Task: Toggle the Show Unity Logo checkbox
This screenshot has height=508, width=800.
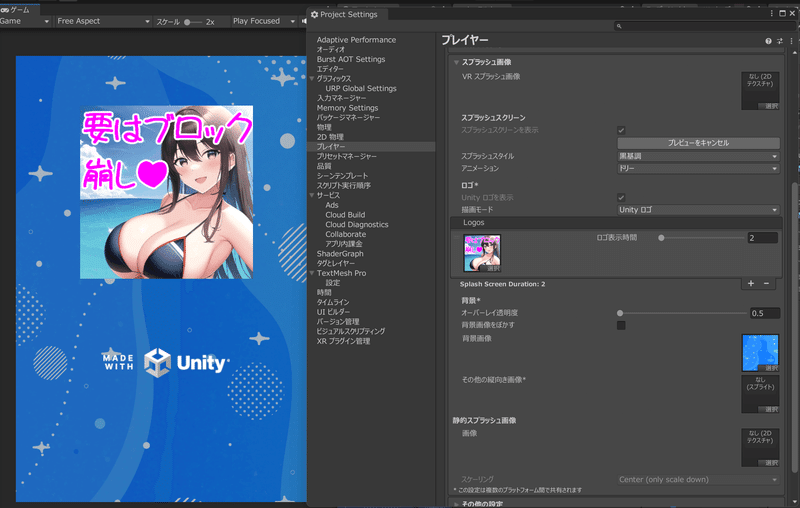Action: [621, 197]
